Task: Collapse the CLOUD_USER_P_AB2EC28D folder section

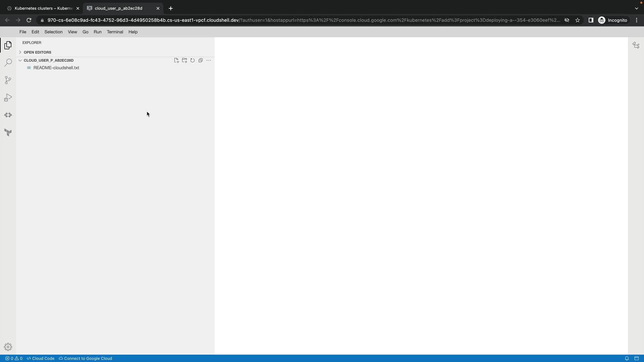Action: (48, 60)
